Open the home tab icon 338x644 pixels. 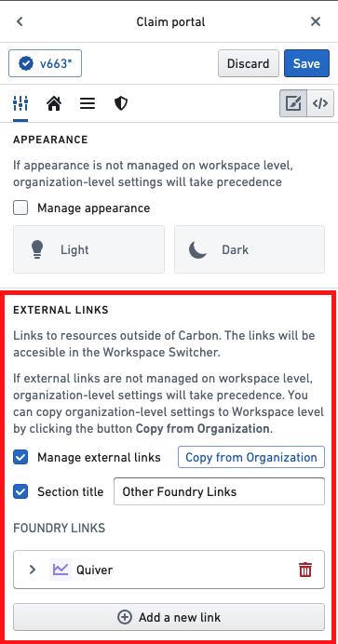click(x=54, y=104)
